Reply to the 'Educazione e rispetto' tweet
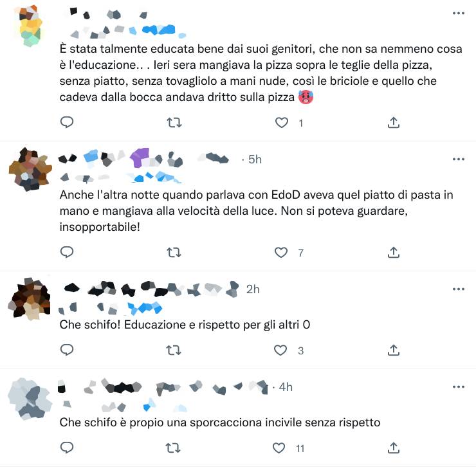Viewport: 476px width, 472px height. tap(67, 350)
